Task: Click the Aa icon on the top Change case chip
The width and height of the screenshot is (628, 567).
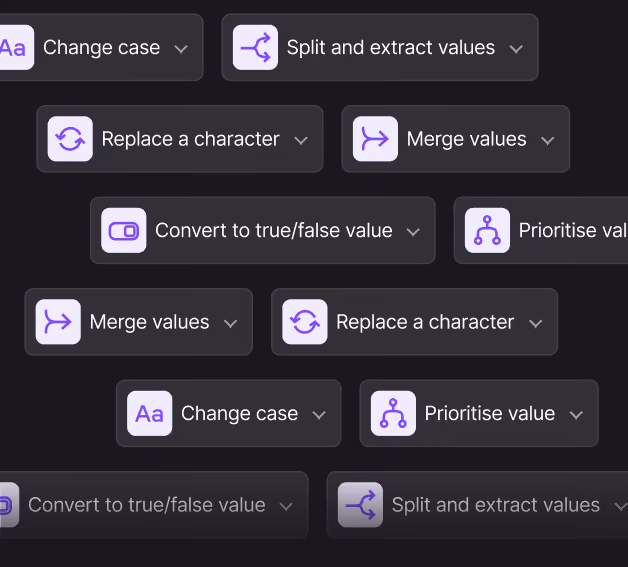Action: 15,48
